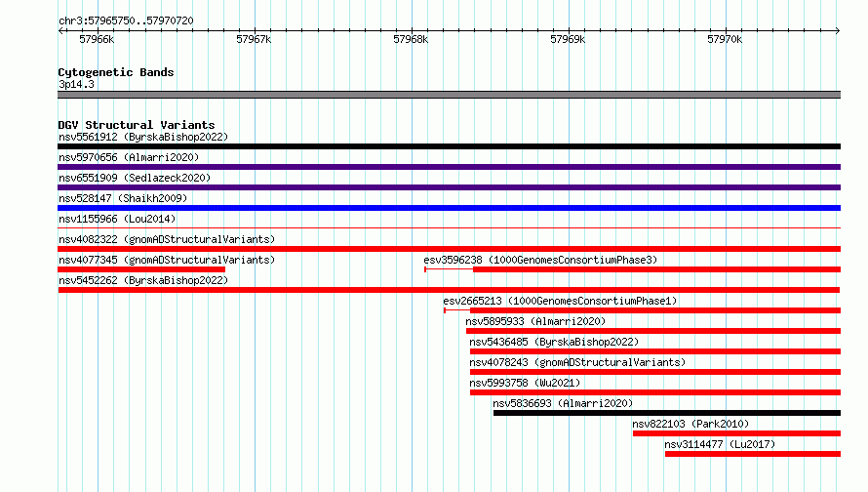
Task: Select the red bar under nsv5993758
Action: pyautogui.click(x=655, y=392)
